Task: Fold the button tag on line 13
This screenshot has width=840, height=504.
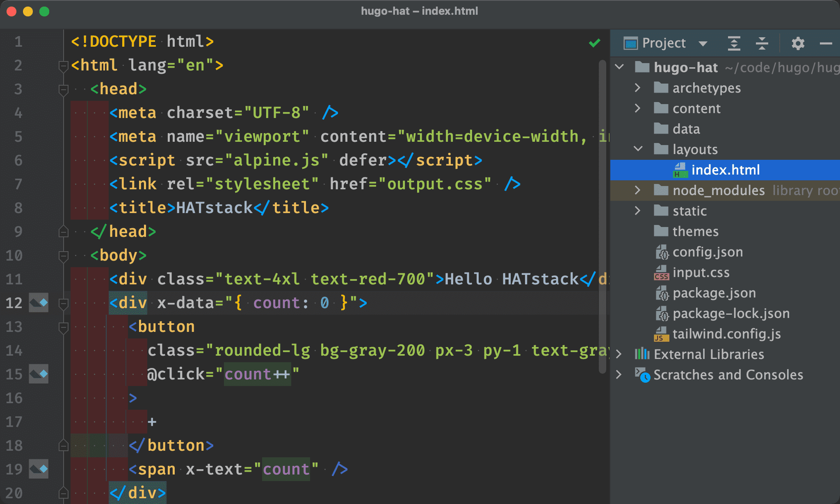Action: (63, 327)
